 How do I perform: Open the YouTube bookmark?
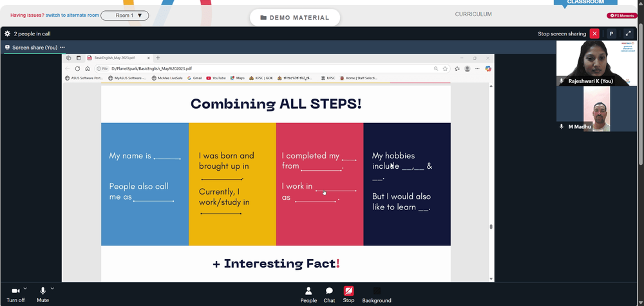click(216, 78)
